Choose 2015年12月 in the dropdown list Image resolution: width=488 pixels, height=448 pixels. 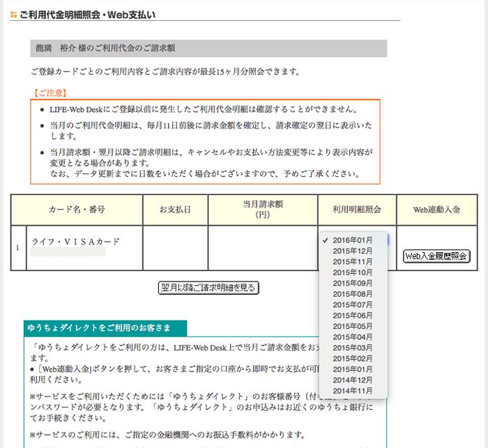tap(353, 251)
